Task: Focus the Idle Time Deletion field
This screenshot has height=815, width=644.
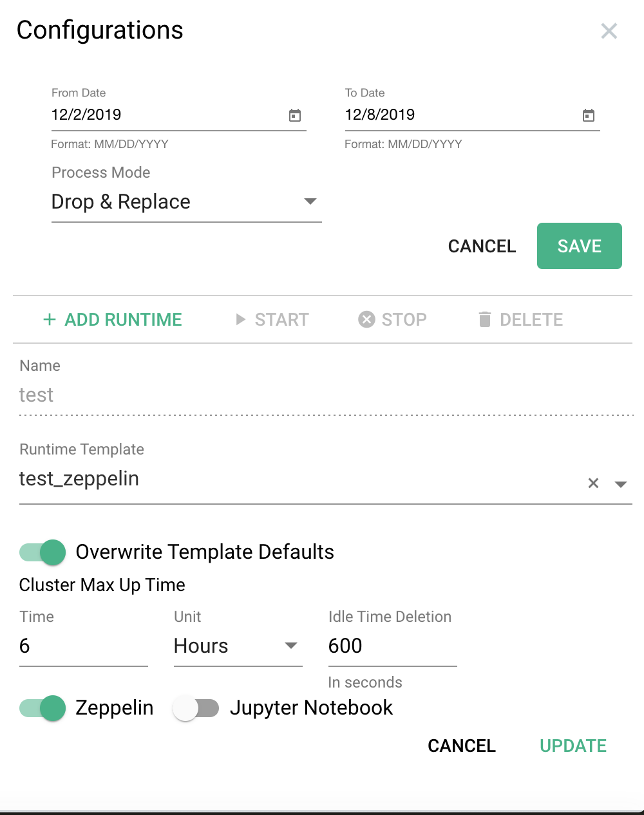Action: point(393,646)
